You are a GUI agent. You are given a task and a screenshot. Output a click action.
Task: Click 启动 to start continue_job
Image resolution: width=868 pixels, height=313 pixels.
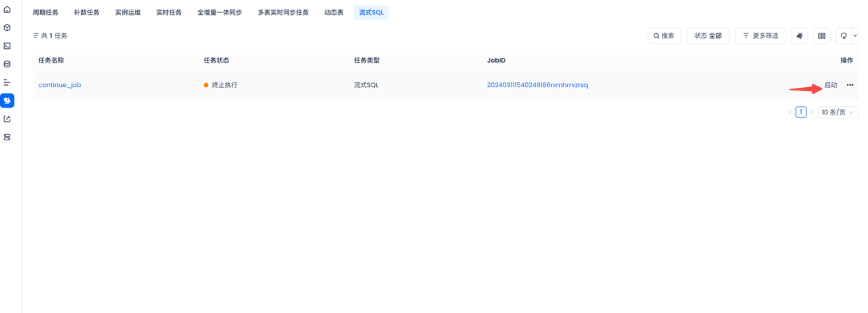coord(830,85)
